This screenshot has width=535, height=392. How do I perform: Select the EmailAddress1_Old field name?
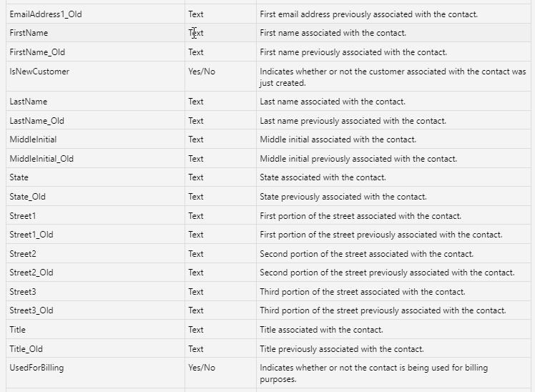45,14
